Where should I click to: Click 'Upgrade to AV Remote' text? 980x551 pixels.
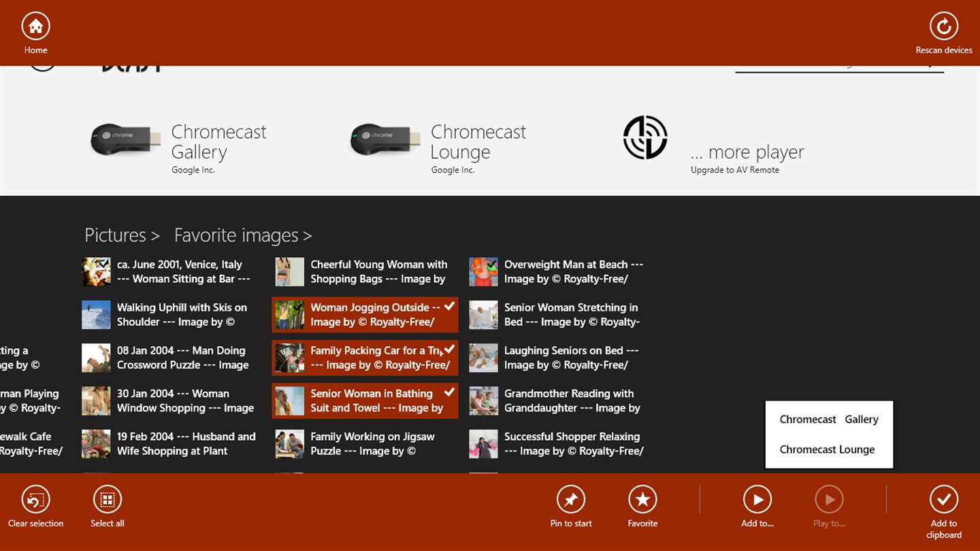click(735, 170)
